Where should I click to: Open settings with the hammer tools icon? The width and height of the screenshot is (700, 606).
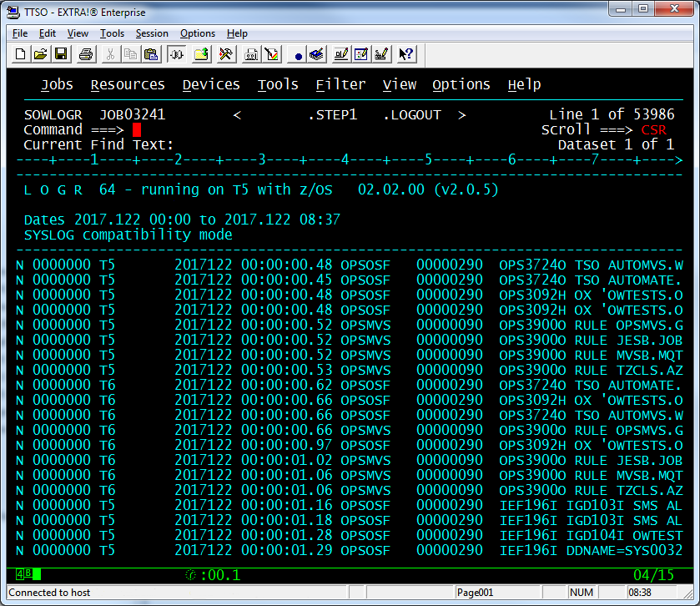coord(226,54)
